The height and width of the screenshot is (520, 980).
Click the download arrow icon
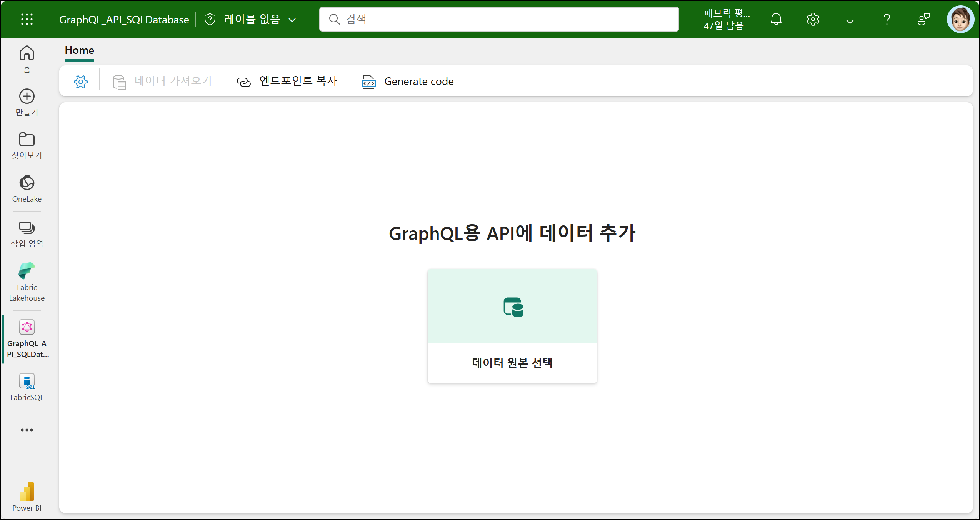coord(850,19)
